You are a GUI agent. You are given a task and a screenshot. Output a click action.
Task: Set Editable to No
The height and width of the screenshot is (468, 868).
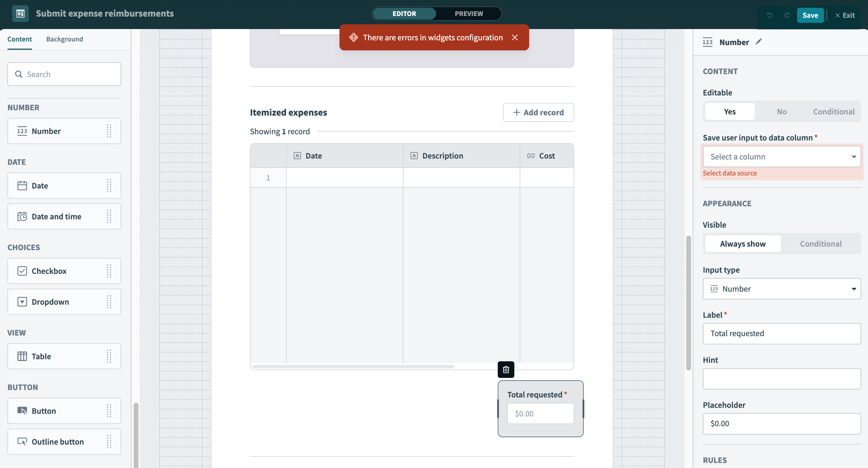click(x=781, y=111)
